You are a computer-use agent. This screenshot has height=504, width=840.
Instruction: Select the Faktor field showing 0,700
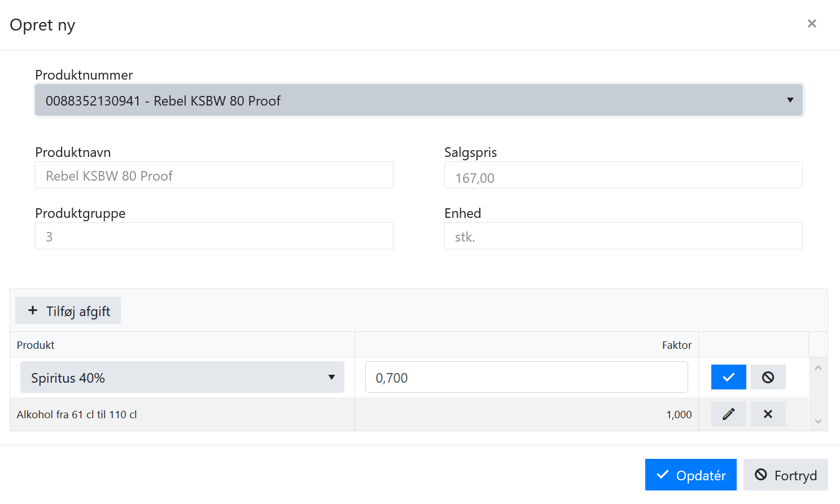(x=526, y=377)
